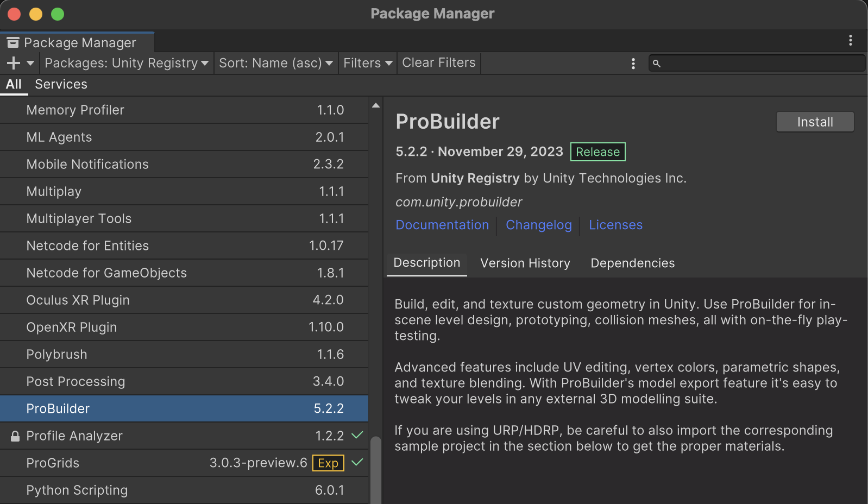Image resolution: width=868 pixels, height=504 pixels.
Task: Click the installed checkmark on Profile Analyzer row
Action: coord(357,436)
